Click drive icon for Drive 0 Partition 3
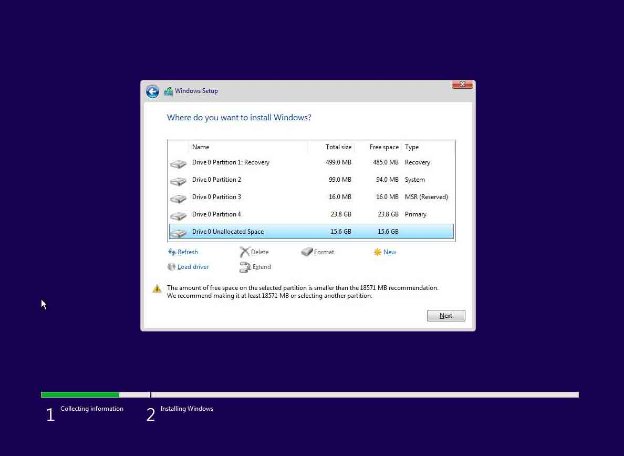The height and width of the screenshot is (456, 624). [x=178, y=198]
